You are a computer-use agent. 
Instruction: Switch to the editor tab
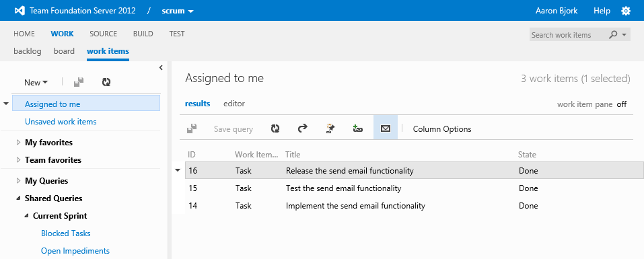coord(234,104)
